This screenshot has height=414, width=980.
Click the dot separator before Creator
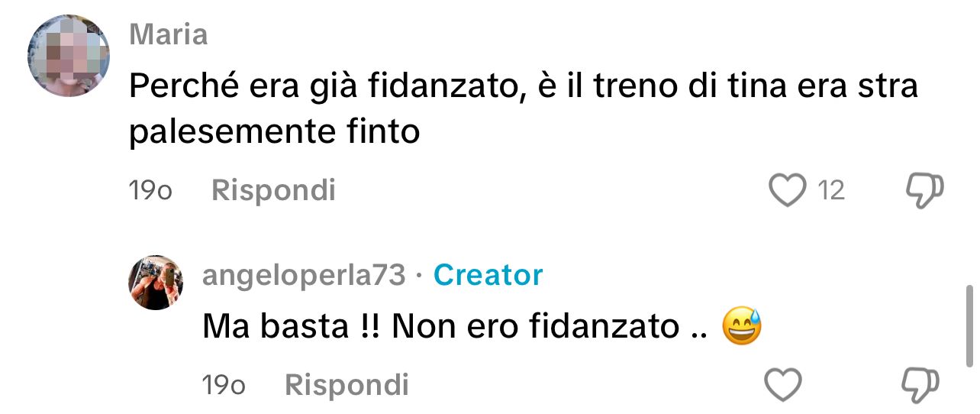click(x=419, y=276)
